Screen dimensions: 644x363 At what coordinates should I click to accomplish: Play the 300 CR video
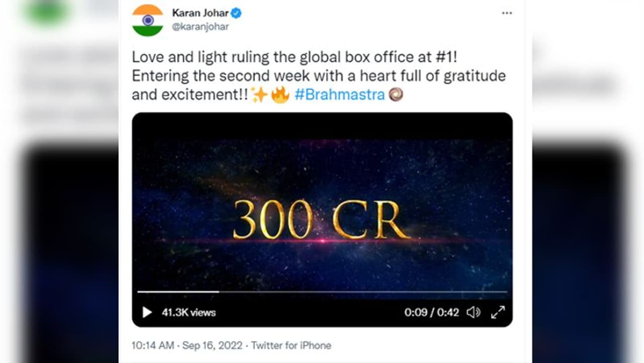(147, 312)
